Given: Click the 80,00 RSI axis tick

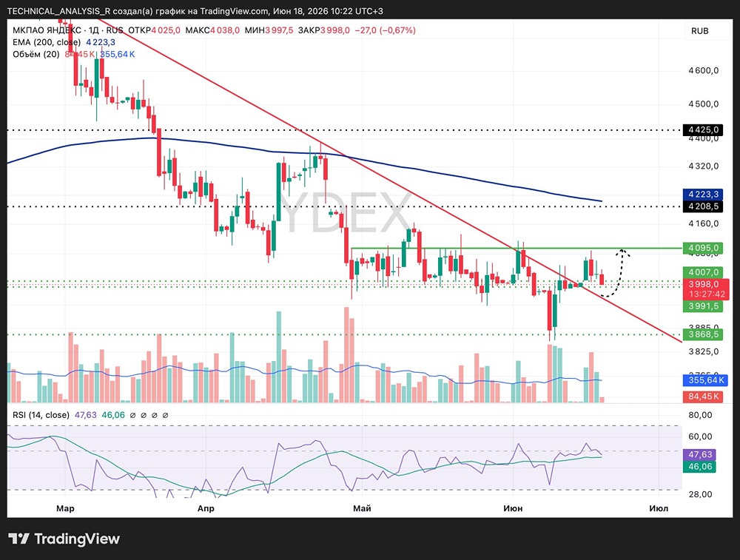Looking at the screenshot, I should pos(700,415).
